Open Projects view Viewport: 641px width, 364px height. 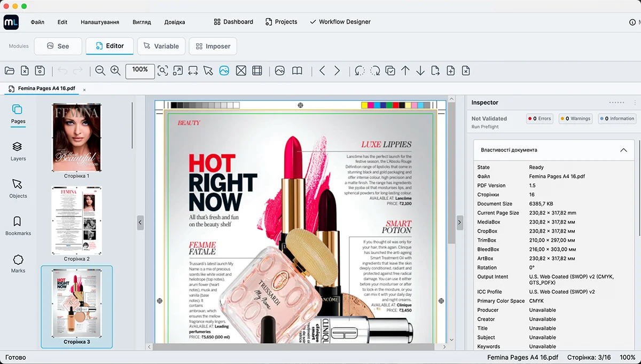[x=280, y=22]
